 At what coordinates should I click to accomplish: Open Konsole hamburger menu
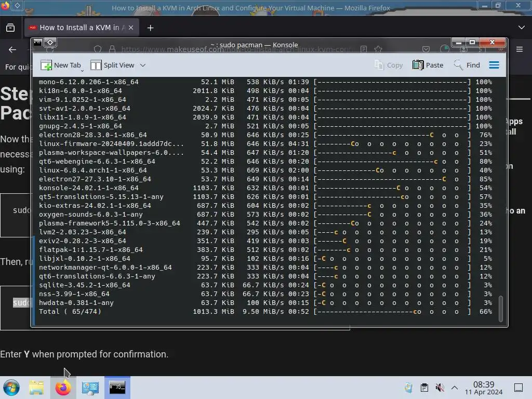click(494, 65)
